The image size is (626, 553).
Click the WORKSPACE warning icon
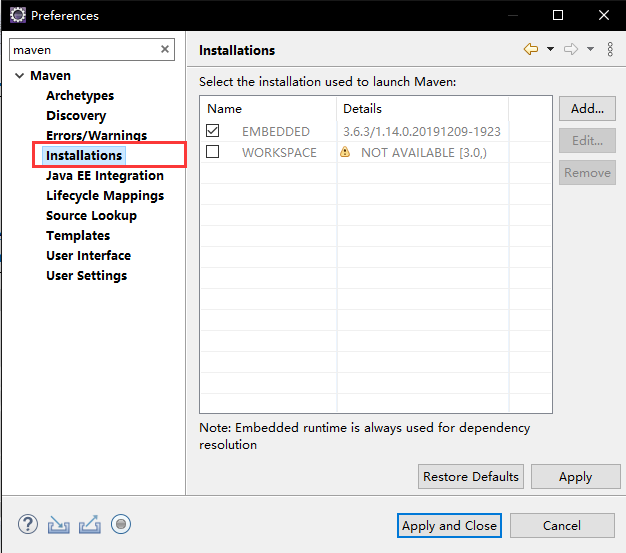click(x=345, y=152)
